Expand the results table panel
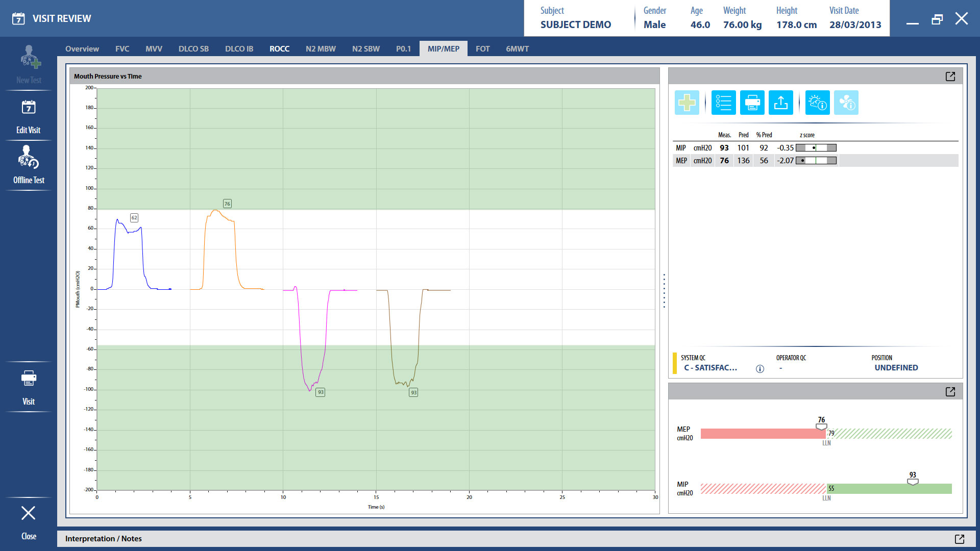980x551 pixels. point(950,77)
